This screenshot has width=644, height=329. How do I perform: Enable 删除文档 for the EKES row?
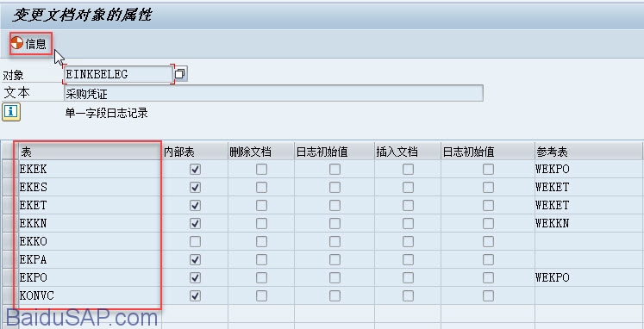click(x=261, y=187)
